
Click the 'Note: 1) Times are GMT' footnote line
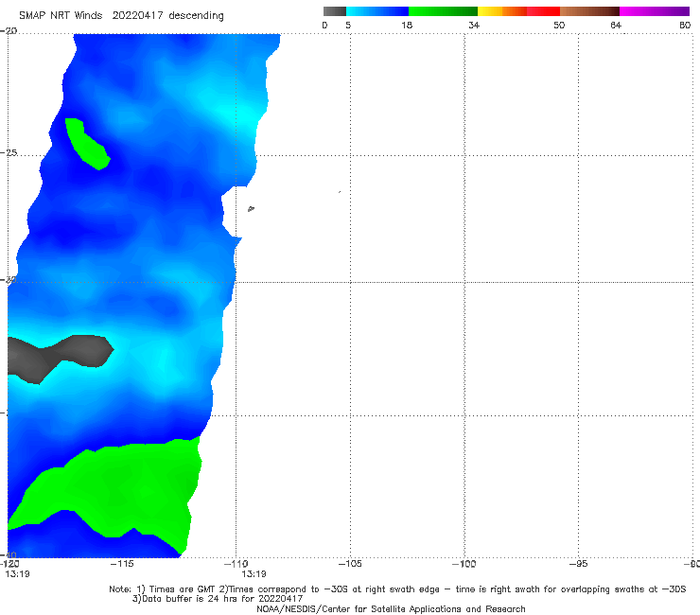point(397,589)
